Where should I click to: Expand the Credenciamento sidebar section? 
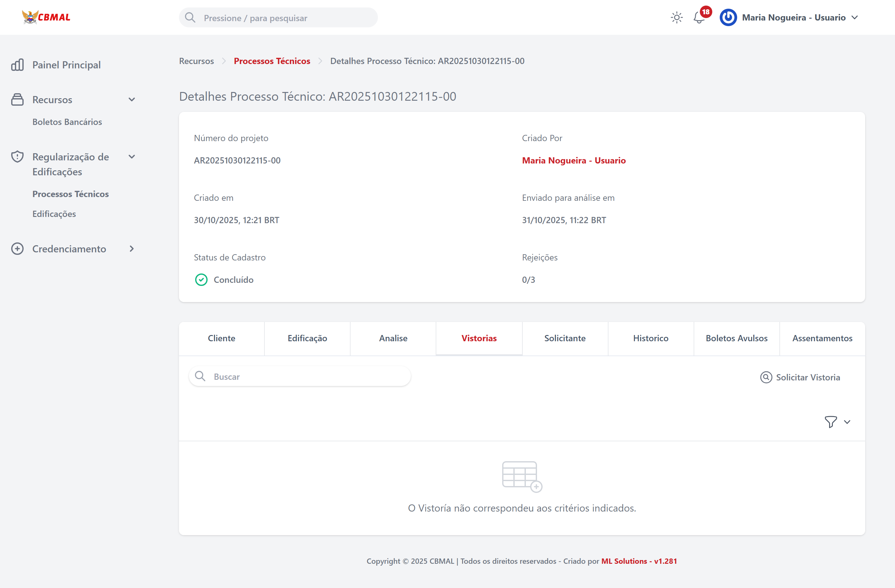(x=132, y=249)
